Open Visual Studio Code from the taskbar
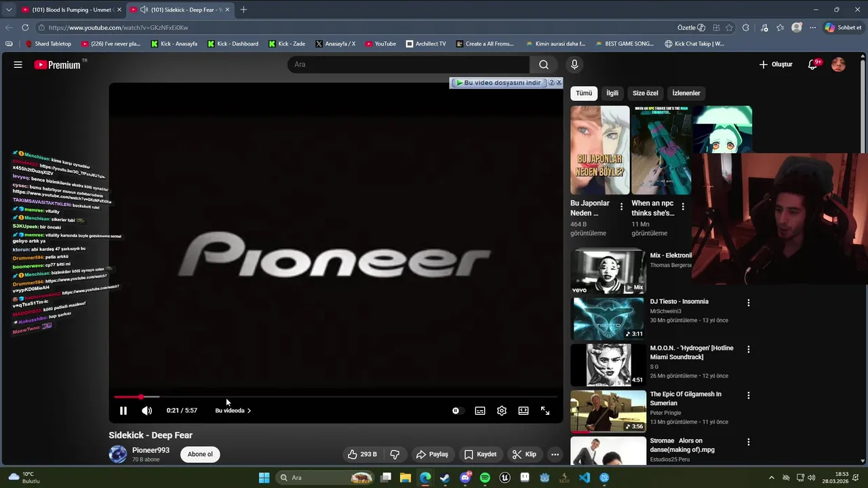 (x=585, y=478)
